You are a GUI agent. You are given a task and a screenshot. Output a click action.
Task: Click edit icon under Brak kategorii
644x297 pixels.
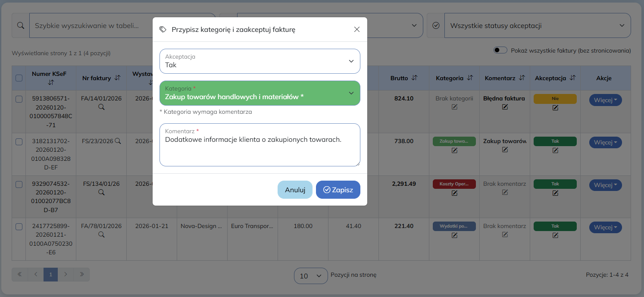pyautogui.click(x=454, y=107)
